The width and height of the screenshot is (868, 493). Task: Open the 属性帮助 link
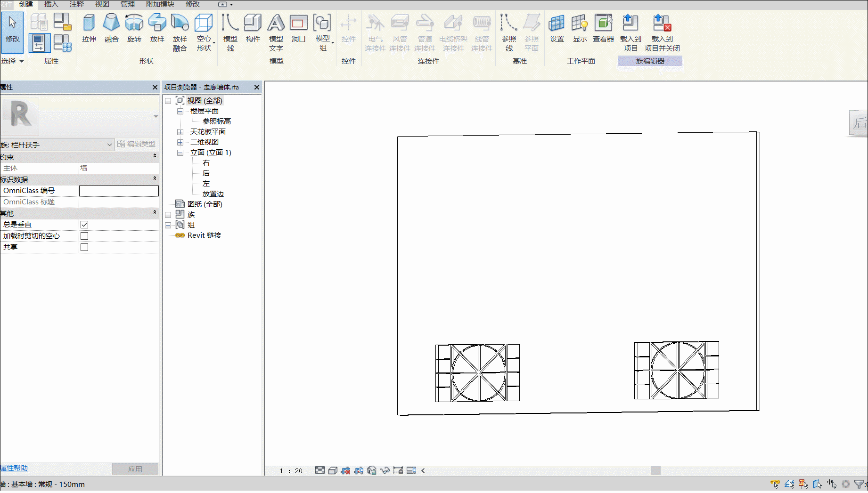pos(14,468)
